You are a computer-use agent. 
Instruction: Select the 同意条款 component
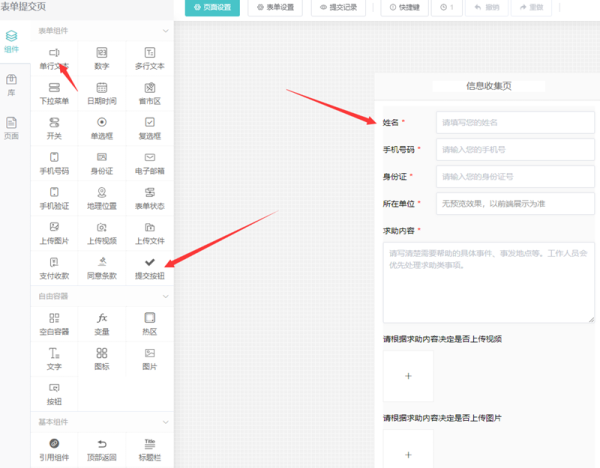(102, 268)
